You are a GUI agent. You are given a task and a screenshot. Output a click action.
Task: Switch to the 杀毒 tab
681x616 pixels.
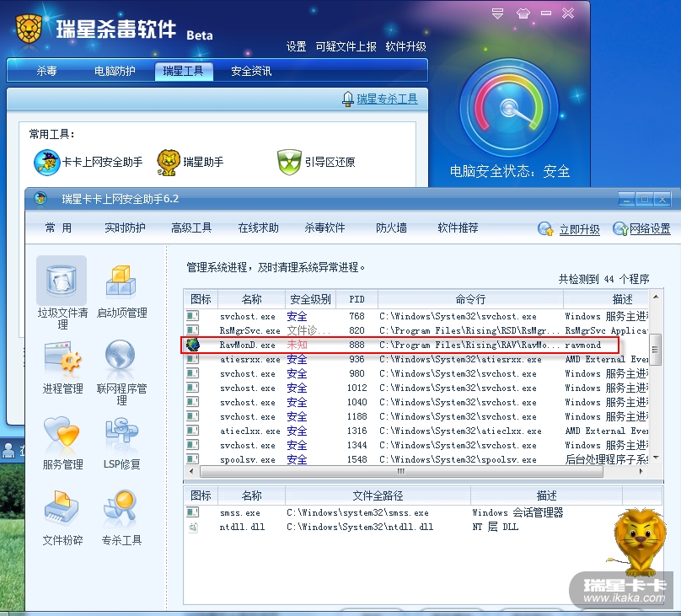pyautogui.click(x=46, y=71)
